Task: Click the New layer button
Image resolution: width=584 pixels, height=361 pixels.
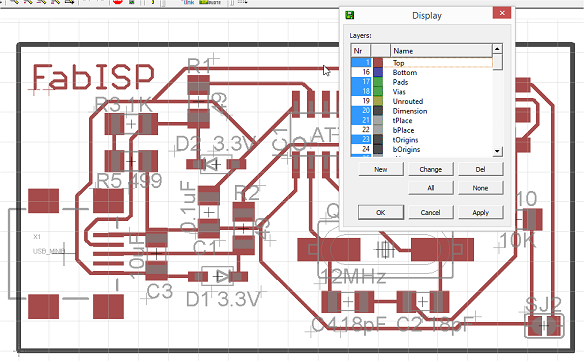Action: point(381,169)
